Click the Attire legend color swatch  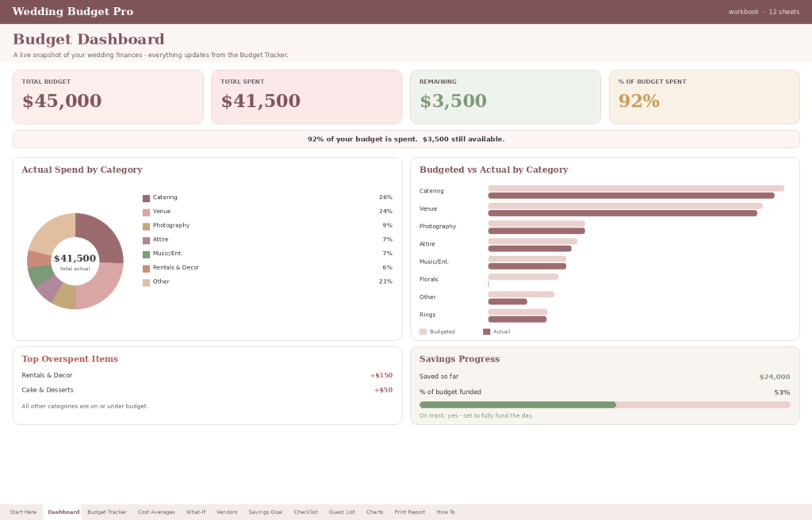(x=146, y=240)
